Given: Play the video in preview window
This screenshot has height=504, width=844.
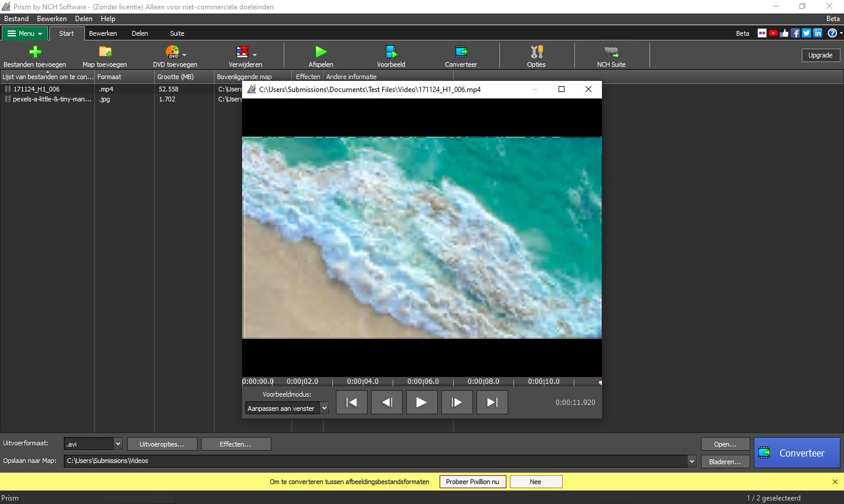Looking at the screenshot, I should (421, 403).
